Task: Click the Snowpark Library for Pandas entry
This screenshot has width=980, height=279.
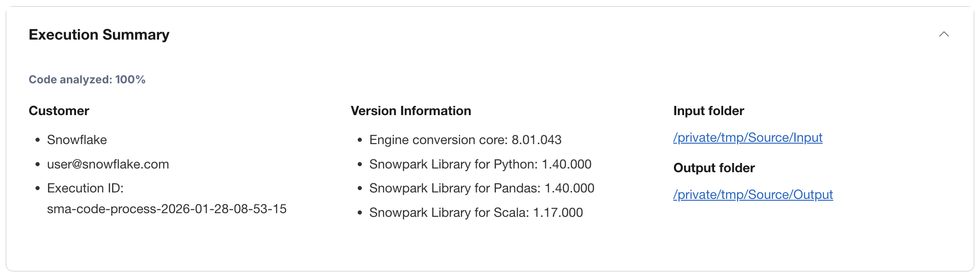Action: pos(481,188)
